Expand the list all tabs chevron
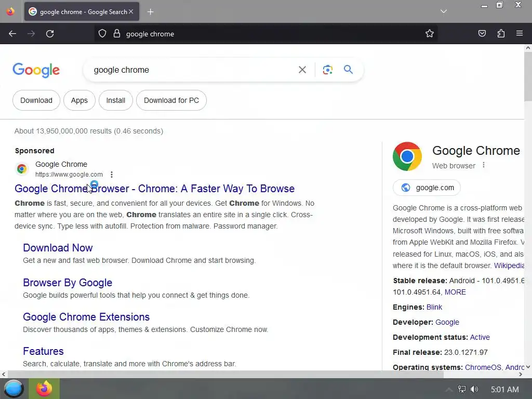This screenshot has width=532, height=399. click(x=444, y=11)
